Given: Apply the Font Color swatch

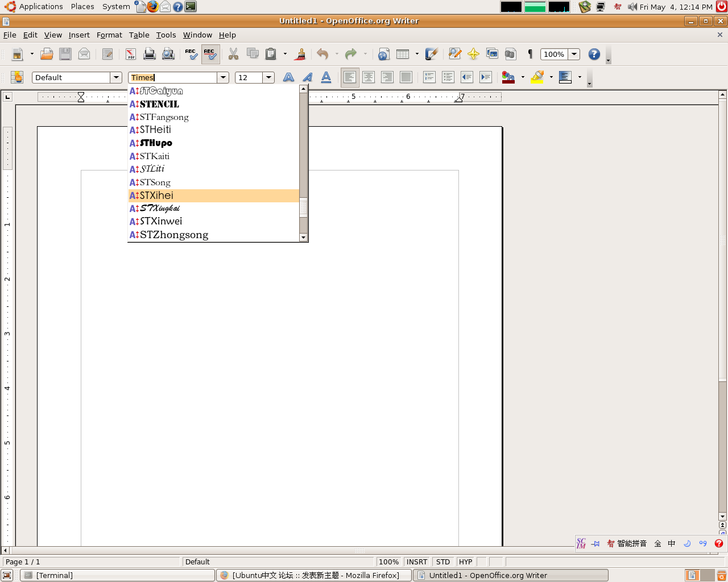Looking at the screenshot, I should tap(508, 77).
